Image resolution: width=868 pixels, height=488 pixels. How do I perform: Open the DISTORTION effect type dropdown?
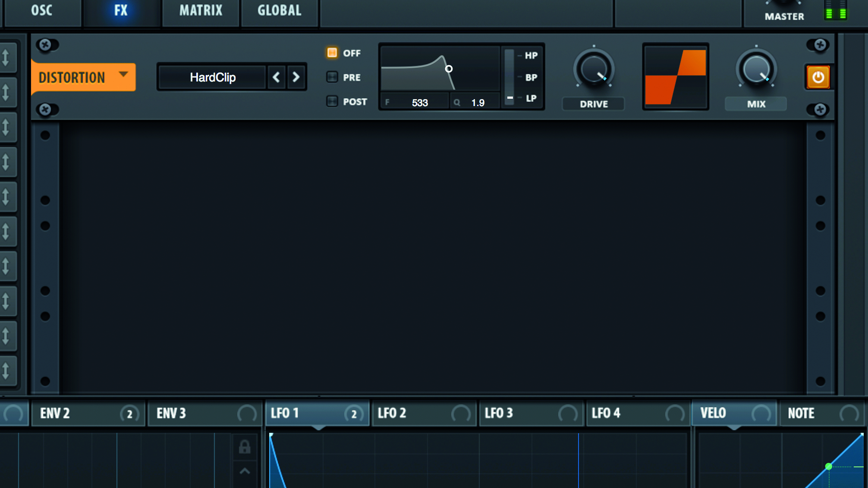click(83, 77)
